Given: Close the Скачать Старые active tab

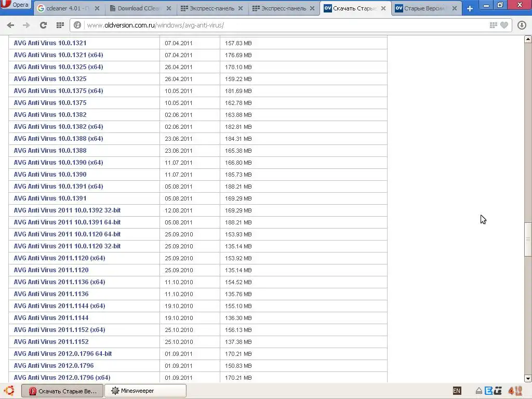Looking at the screenshot, I should click(x=383, y=8).
